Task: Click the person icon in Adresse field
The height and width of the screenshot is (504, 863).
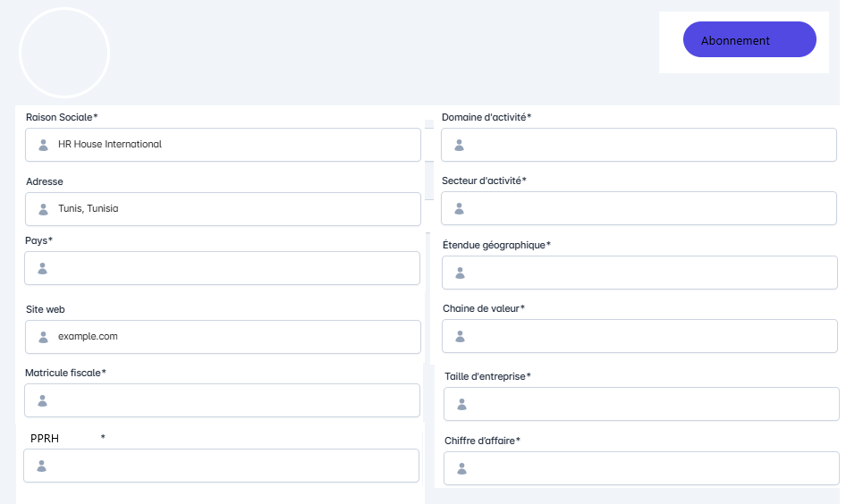Action: point(43,209)
